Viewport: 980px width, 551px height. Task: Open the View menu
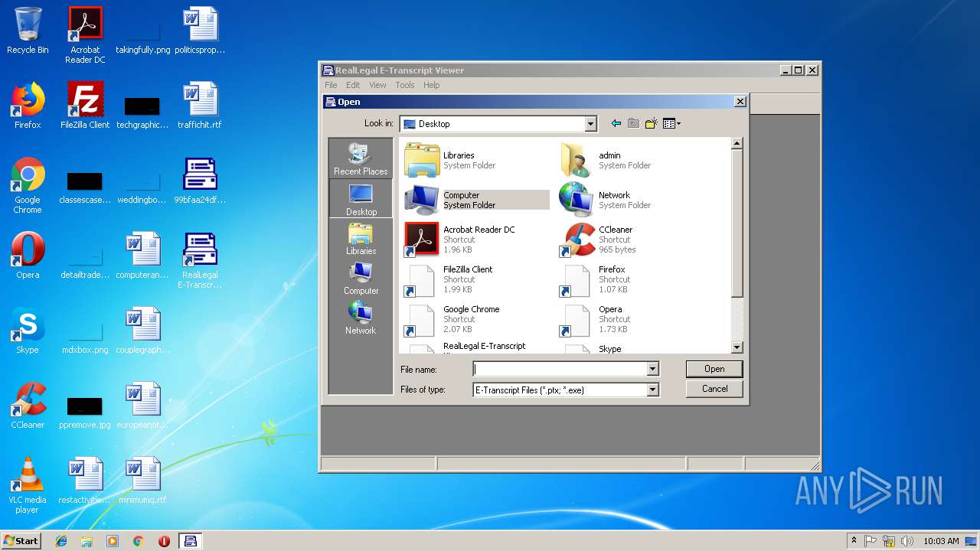(377, 85)
